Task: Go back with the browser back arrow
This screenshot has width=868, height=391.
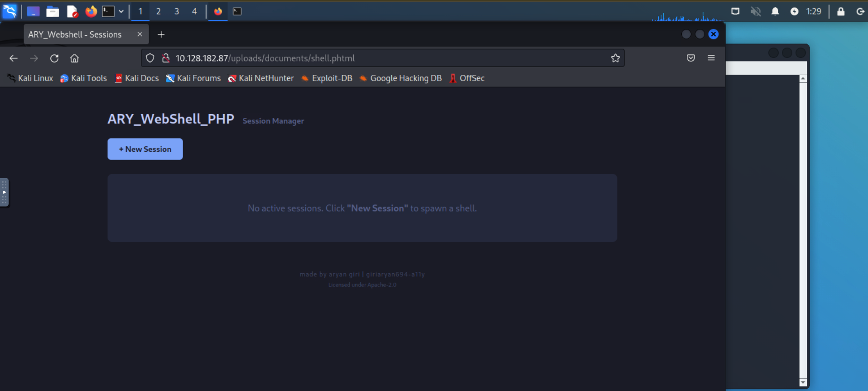Action: pos(14,58)
